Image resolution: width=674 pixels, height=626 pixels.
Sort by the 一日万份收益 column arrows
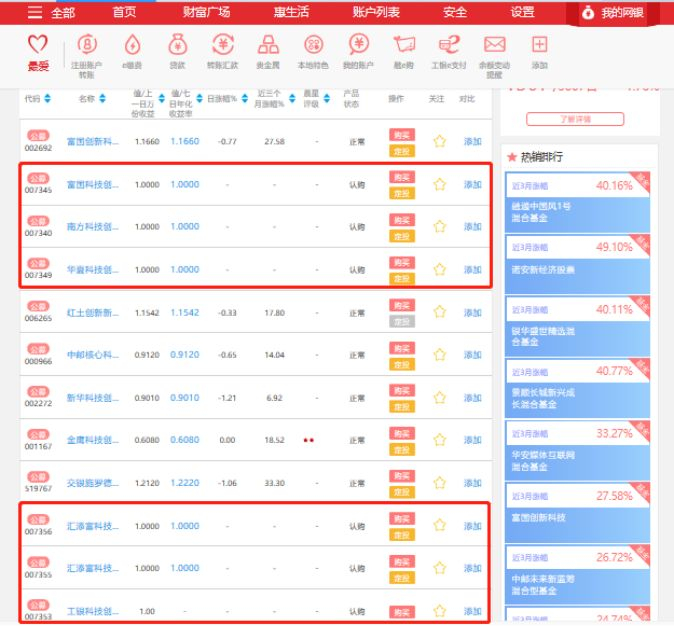(162, 98)
